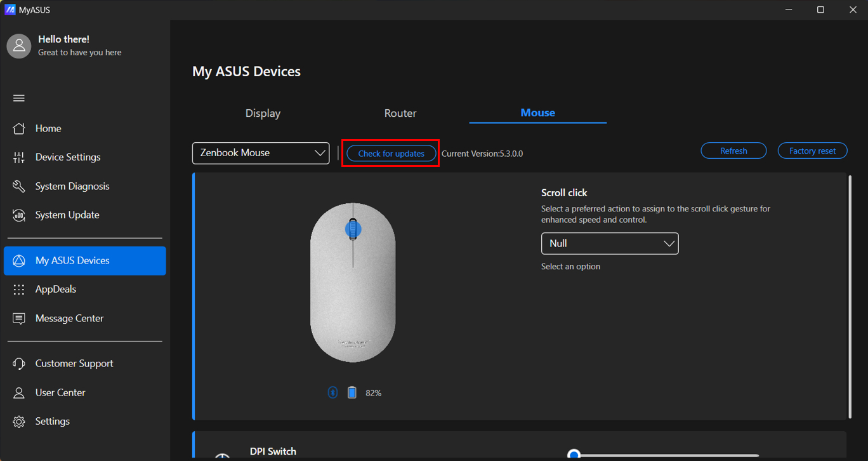Click the Zenbook mouse image
Image resolution: width=868 pixels, height=461 pixels.
(353, 283)
